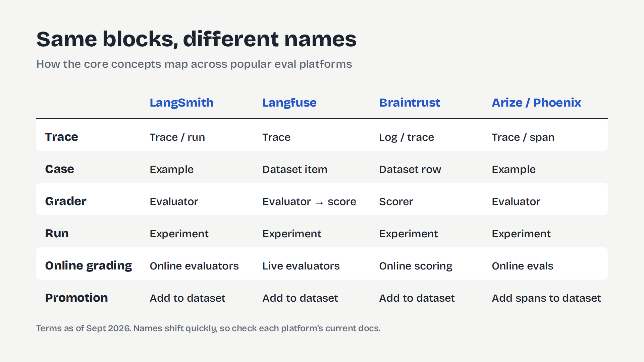
Task: Click the Online grading row label
Action: (89, 266)
